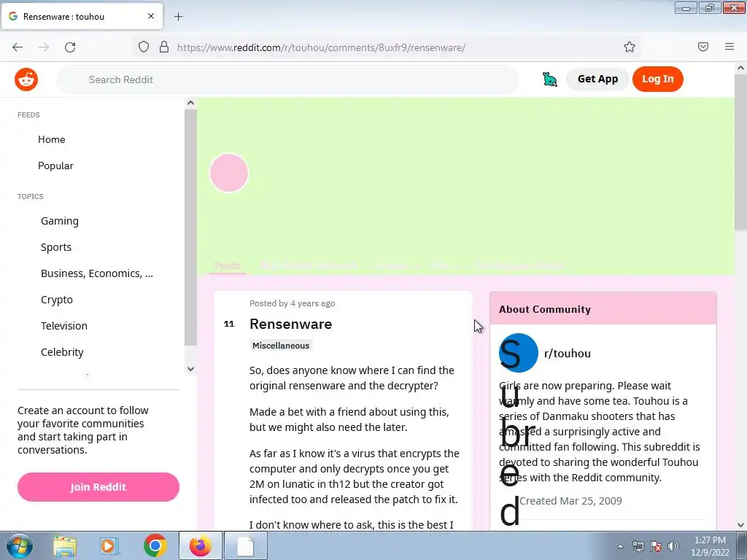Open the Action Center flag icon

point(656,546)
